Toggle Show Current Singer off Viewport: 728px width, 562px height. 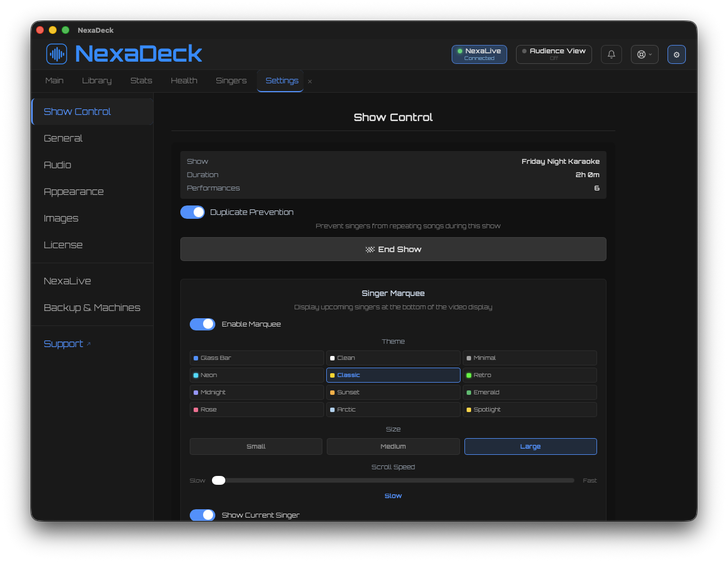point(203,515)
